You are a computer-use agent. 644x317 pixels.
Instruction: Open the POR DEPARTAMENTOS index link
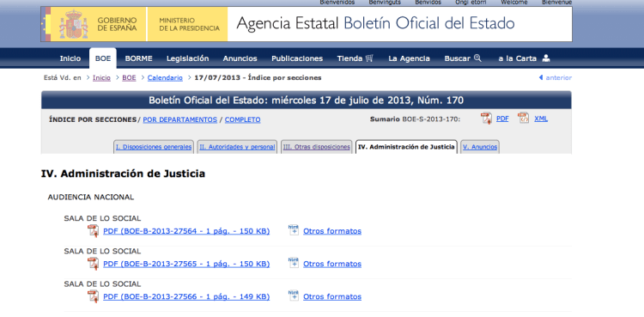click(x=180, y=119)
